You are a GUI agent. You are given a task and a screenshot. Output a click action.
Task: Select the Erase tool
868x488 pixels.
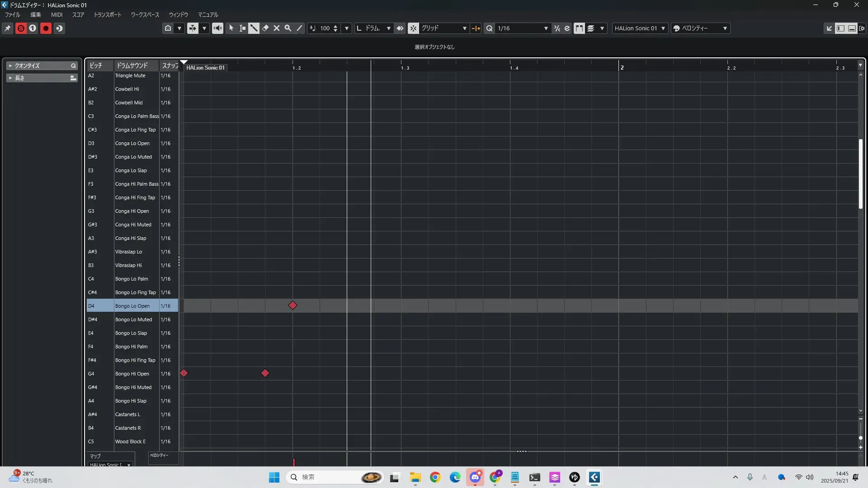click(x=265, y=28)
